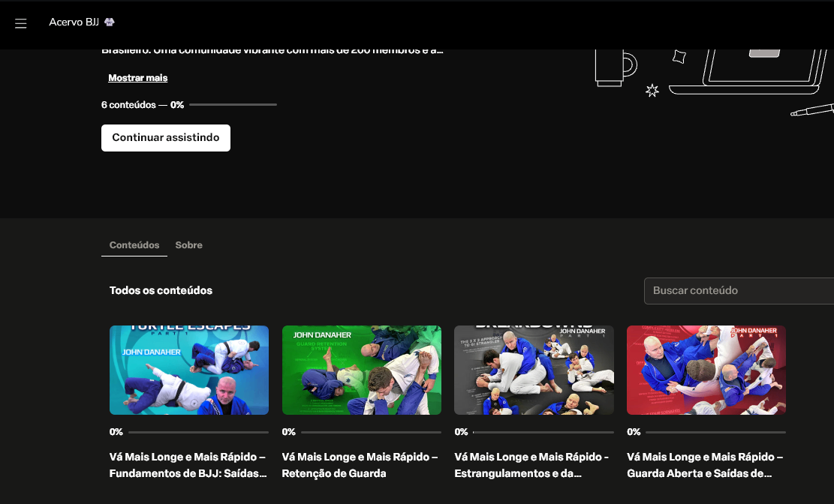Expand description with Mostrar mais
Screen dimensions: 834x504
(138, 77)
